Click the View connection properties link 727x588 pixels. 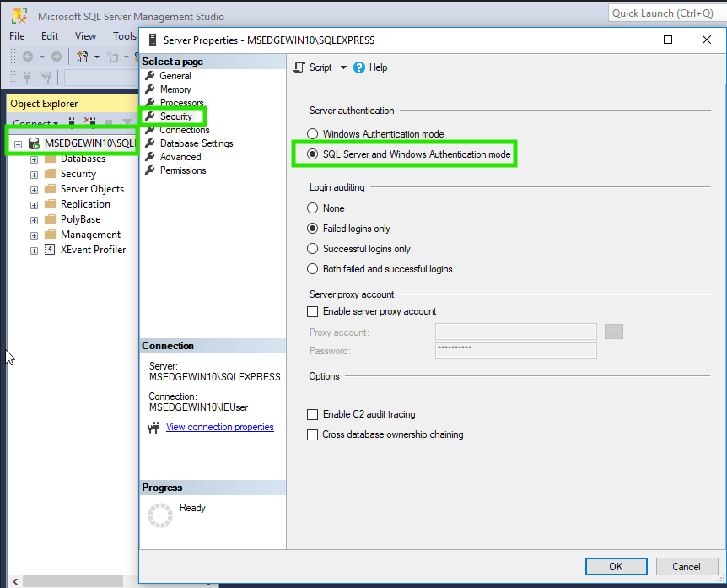tap(219, 427)
